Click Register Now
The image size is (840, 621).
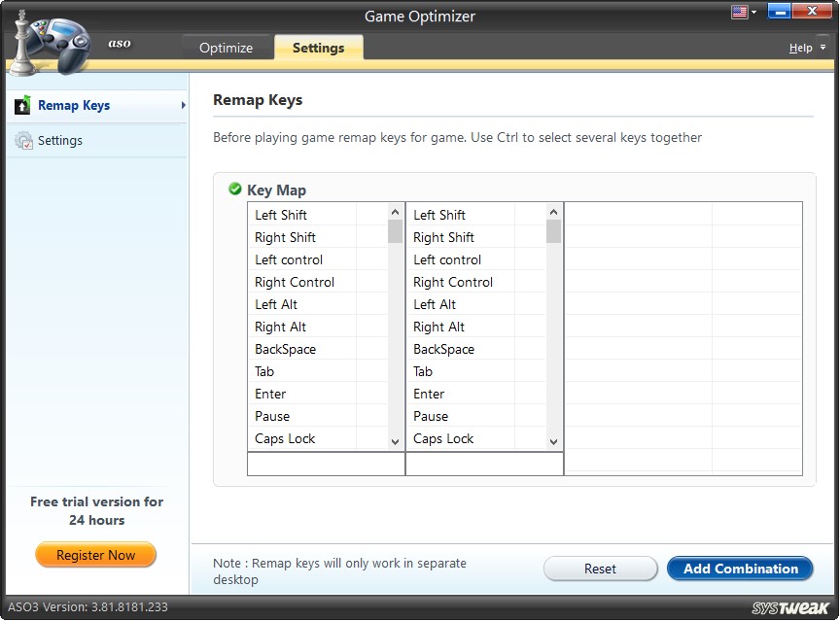tap(95, 554)
